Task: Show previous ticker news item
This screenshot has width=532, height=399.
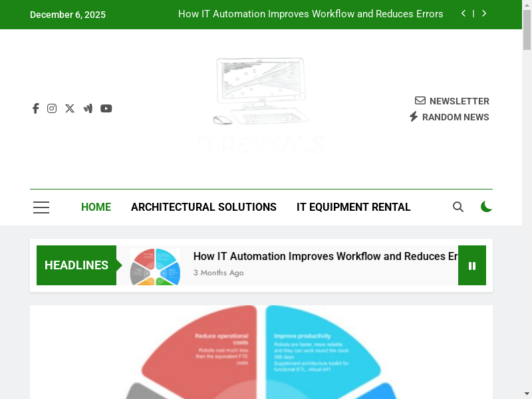Action: coord(464,13)
